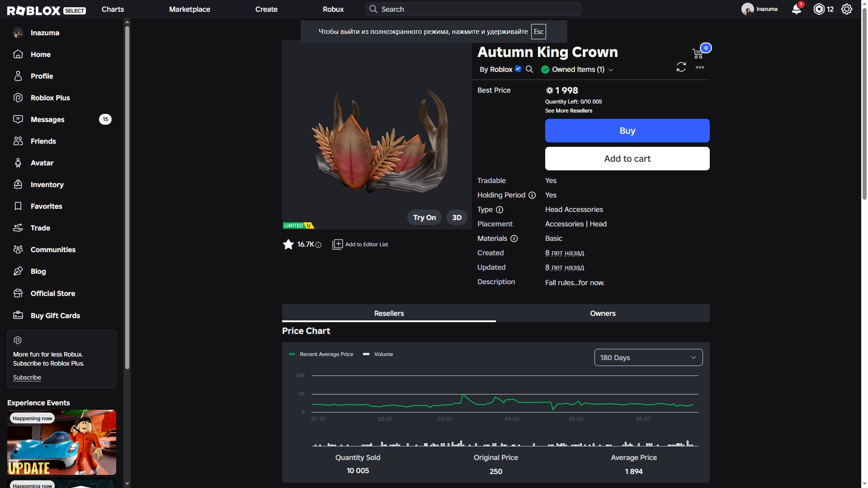This screenshot has width=868, height=488.
Task: Click the Robux balance icon
Action: [819, 9]
